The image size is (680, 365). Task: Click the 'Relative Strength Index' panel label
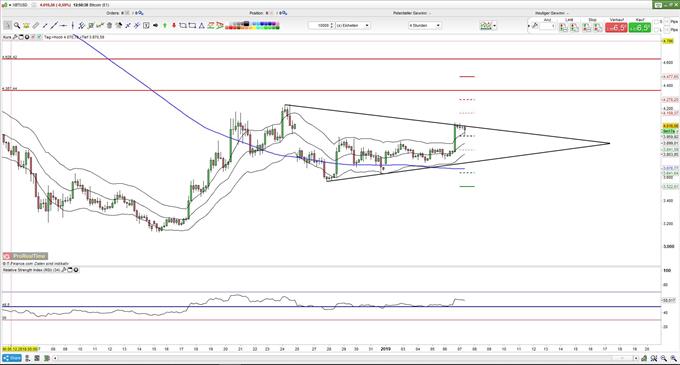[x=31, y=270]
